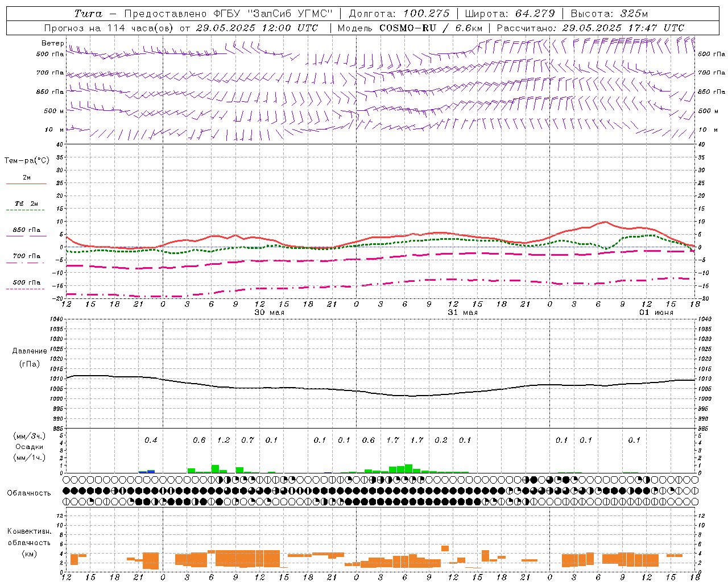Click the "Ветер" wind panel label

[x=53, y=43]
